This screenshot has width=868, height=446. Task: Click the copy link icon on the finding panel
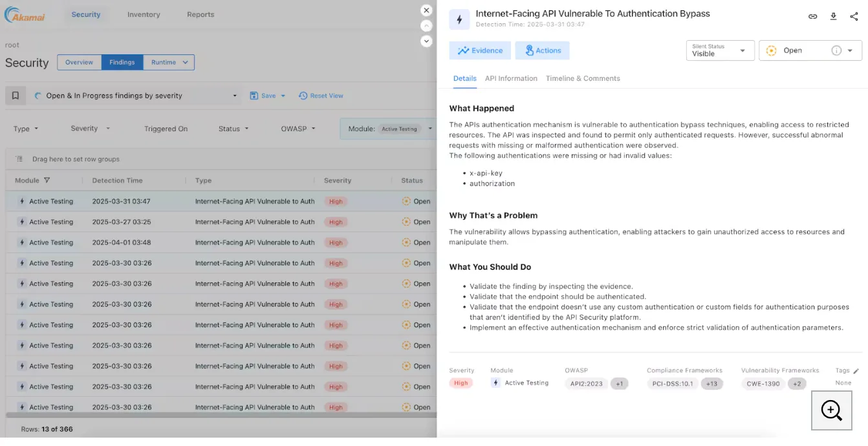click(813, 16)
